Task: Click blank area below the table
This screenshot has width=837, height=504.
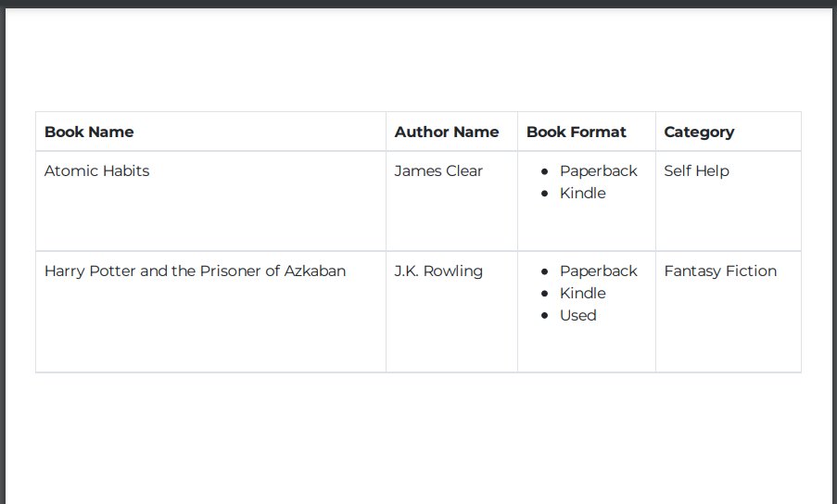Action: pyautogui.click(x=419, y=437)
